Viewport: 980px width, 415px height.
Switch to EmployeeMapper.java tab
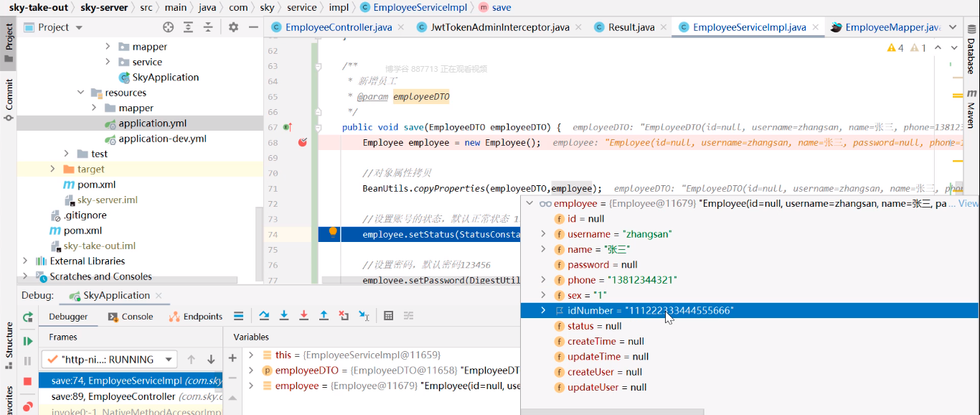[x=885, y=27]
